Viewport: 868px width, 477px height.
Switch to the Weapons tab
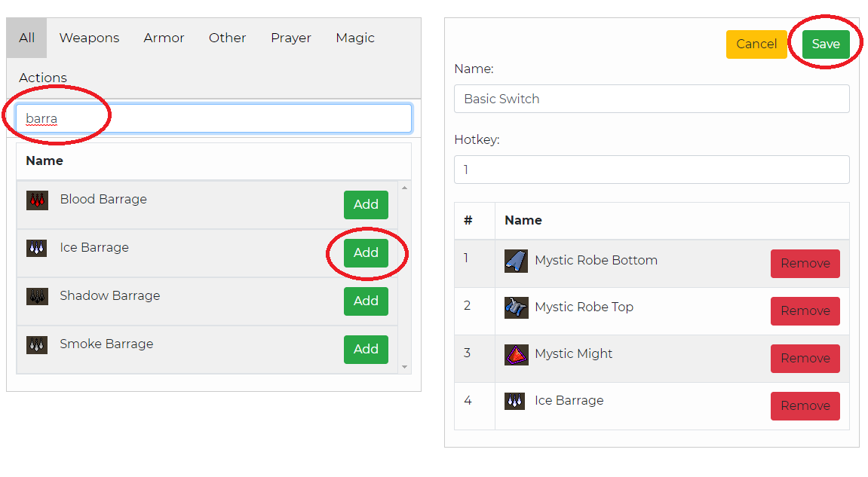point(89,38)
